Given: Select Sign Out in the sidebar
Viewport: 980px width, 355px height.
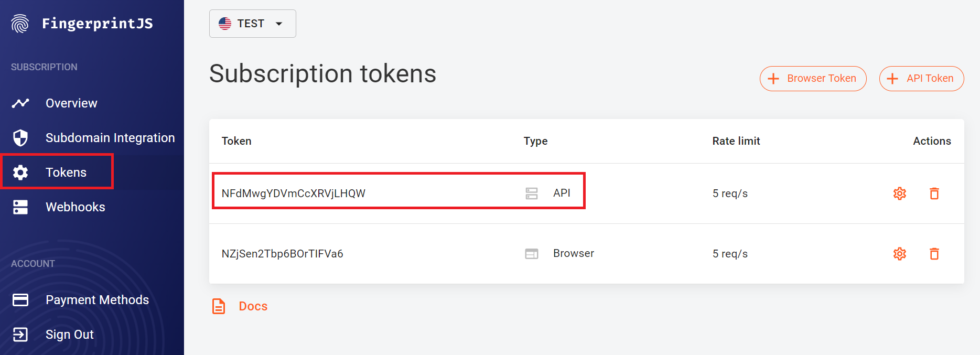Looking at the screenshot, I should pos(69,335).
